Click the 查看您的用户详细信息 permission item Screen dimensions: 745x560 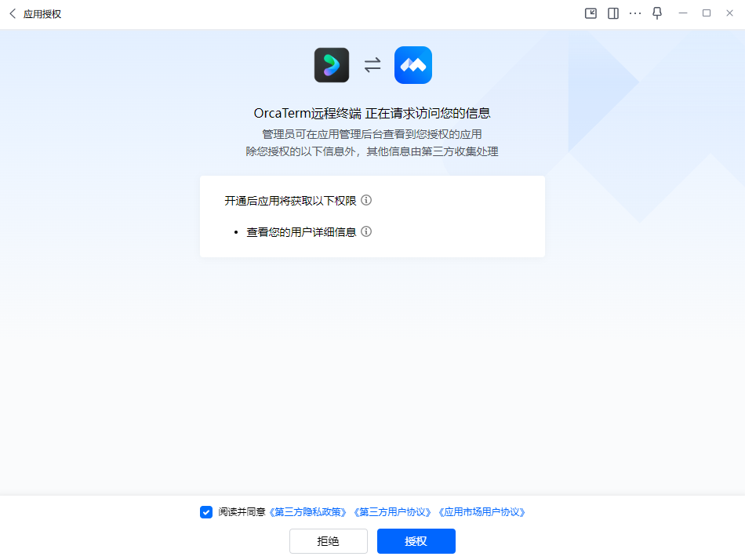coord(301,232)
